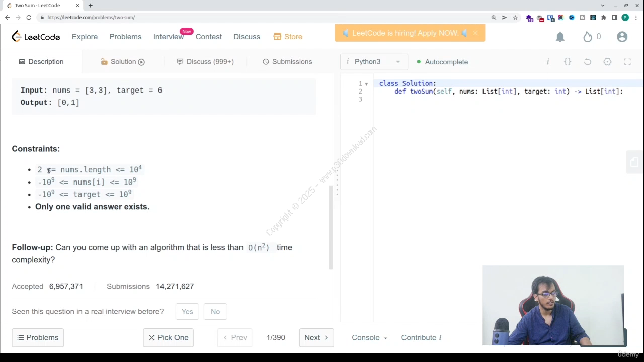Open a new browser tab
This screenshot has height=362, width=644.
click(90, 5)
